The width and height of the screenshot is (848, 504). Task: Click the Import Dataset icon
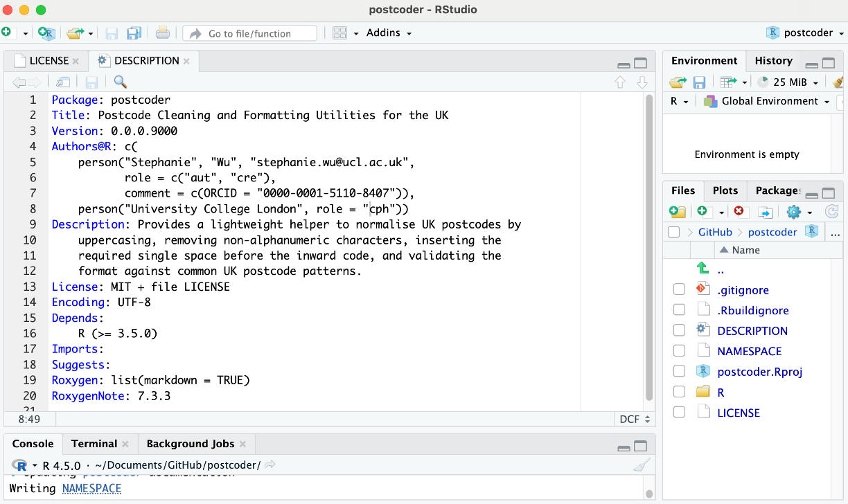tap(728, 82)
